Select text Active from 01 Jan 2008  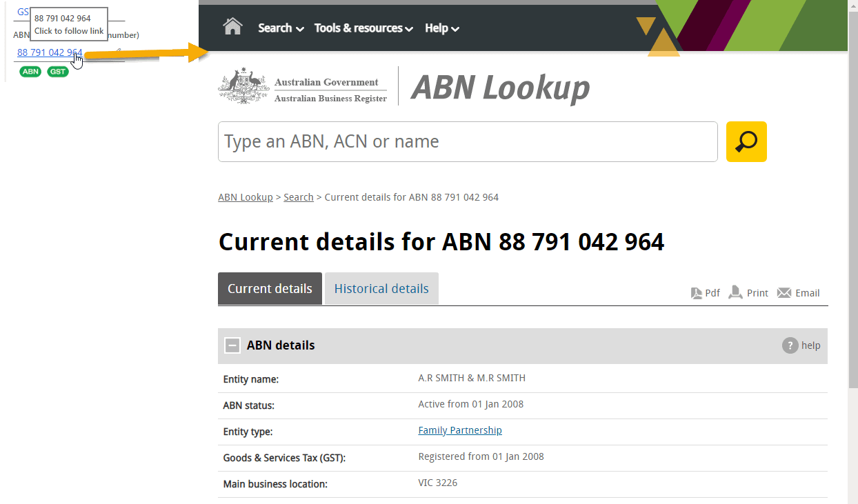coord(471,404)
